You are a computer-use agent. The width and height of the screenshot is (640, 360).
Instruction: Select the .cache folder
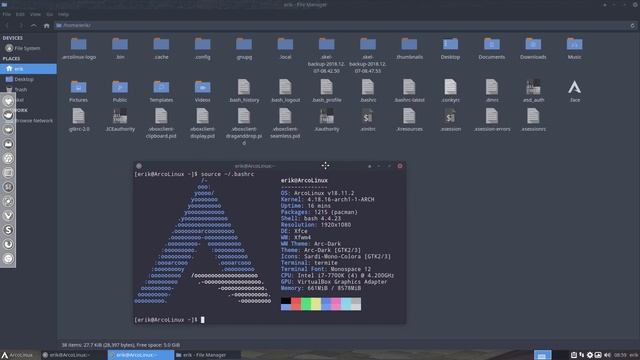(x=161, y=49)
